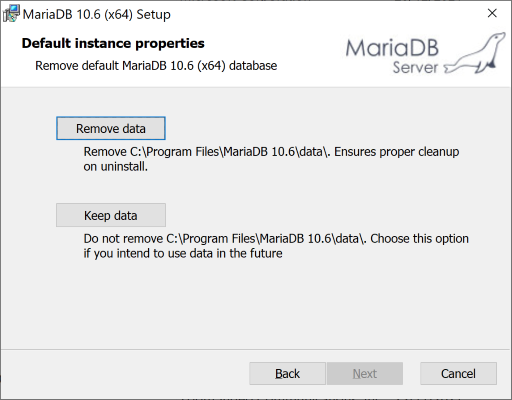This screenshot has width=512, height=400.
Task: Click the greyed-out Next button
Action: 365,374
